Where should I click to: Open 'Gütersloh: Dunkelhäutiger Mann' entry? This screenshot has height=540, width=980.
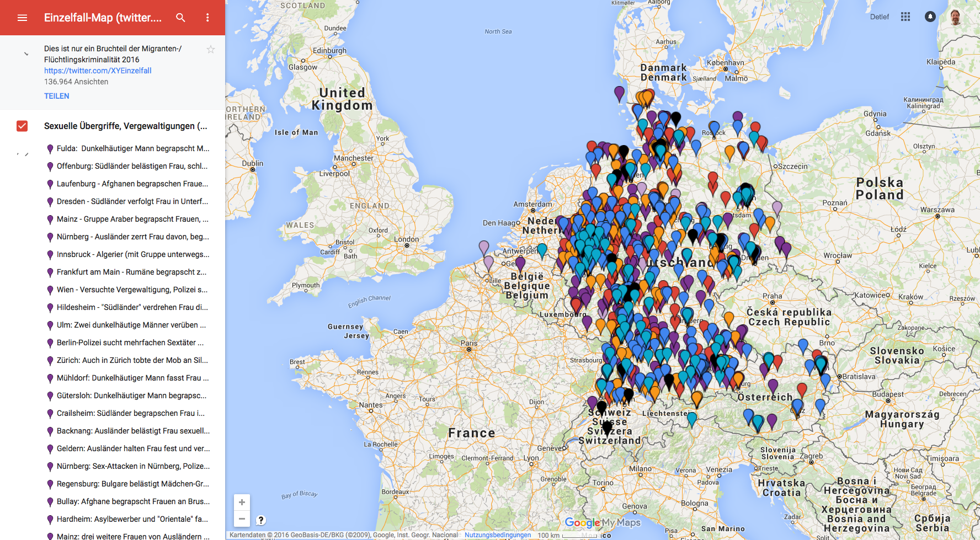(132, 395)
